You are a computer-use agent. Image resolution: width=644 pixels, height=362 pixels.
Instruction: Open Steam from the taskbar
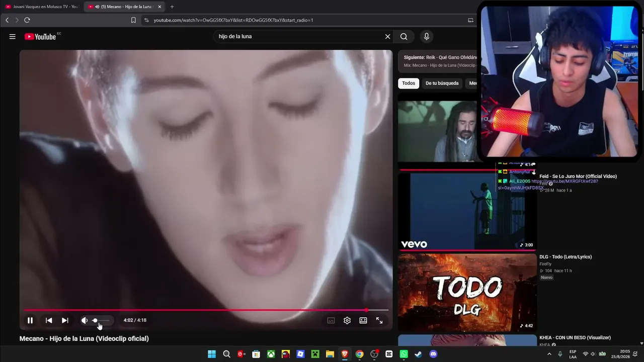coord(419,354)
